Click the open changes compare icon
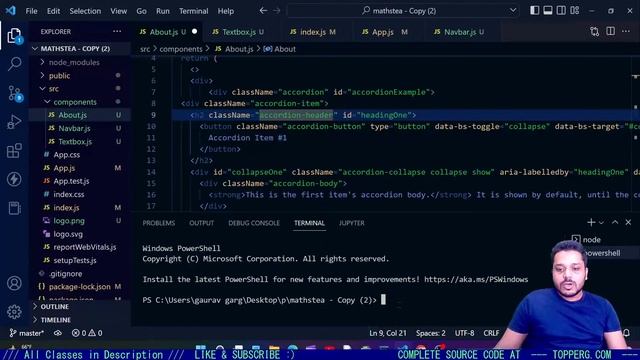 point(595,31)
